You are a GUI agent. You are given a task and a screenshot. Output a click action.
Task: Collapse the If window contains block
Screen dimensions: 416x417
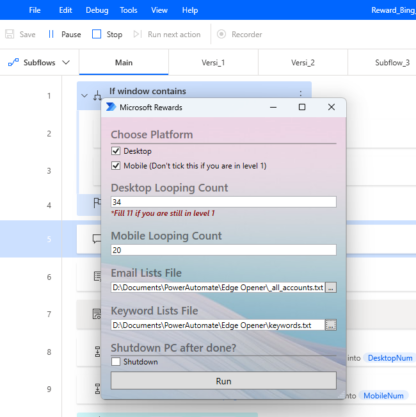pos(84,96)
